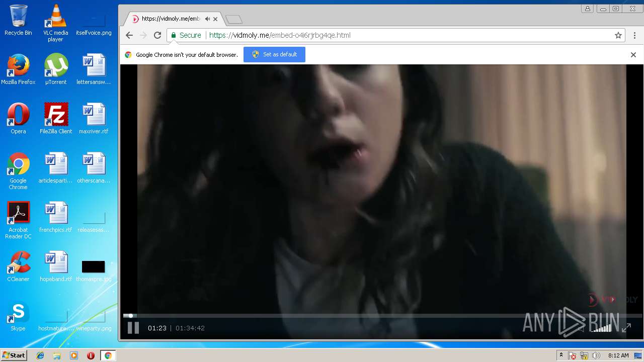
Task: Launch CCleaner desktop shortcut
Action: click(18, 266)
